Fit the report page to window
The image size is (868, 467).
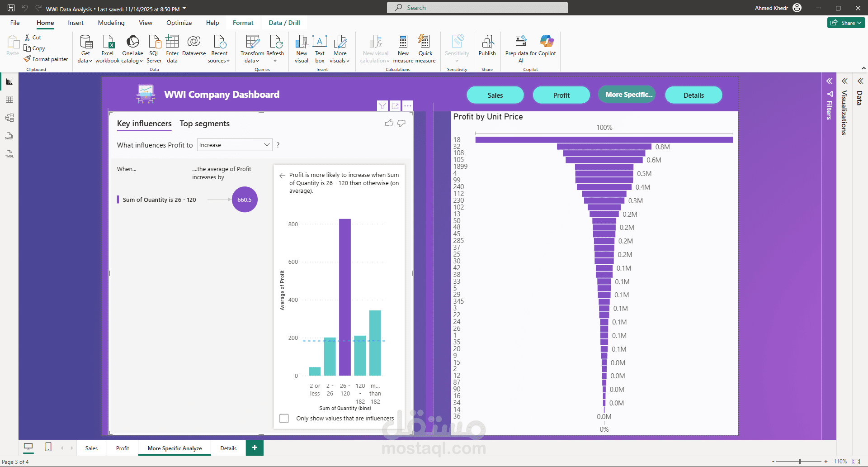pyautogui.click(x=856, y=462)
